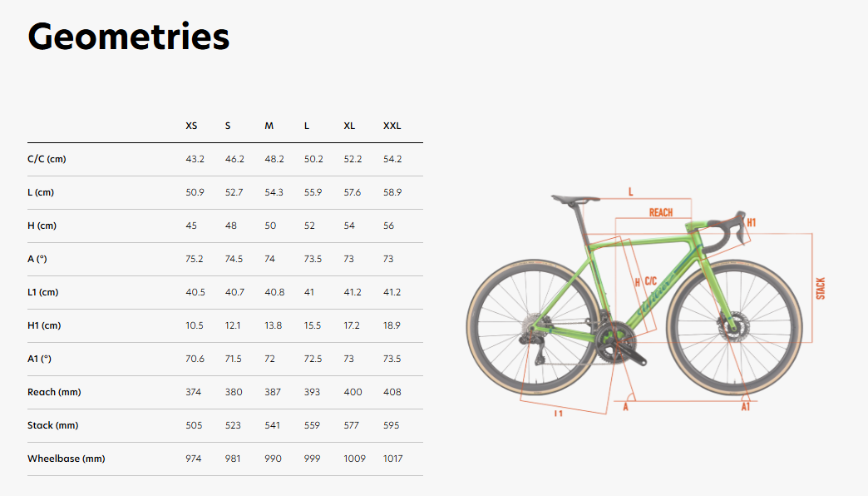Click the 374 reach value
The image size is (868, 496).
coord(193,392)
